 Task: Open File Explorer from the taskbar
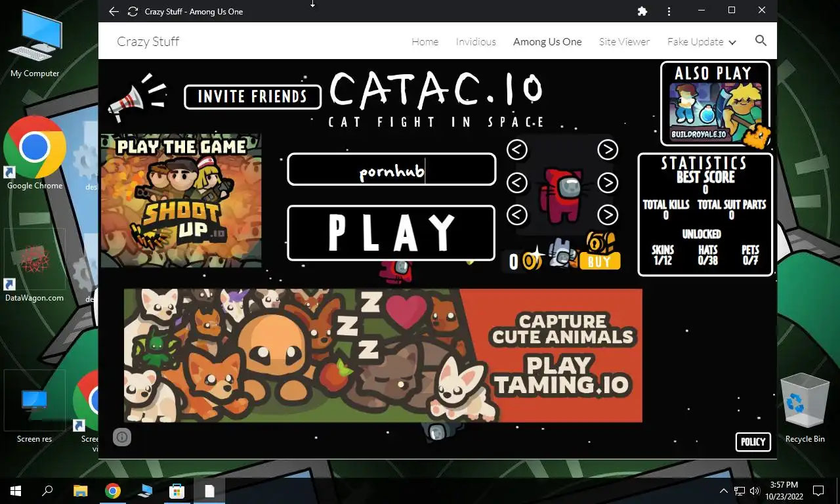point(80,490)
